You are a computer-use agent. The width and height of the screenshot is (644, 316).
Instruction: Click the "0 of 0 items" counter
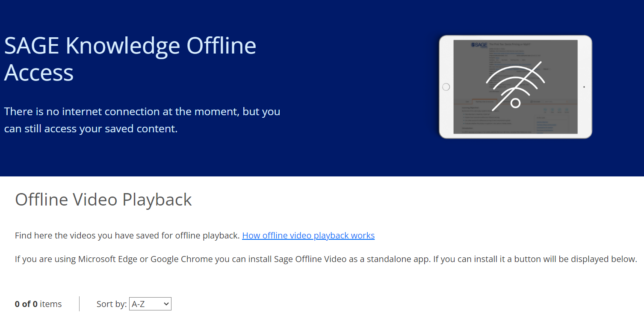click(38, 304)
